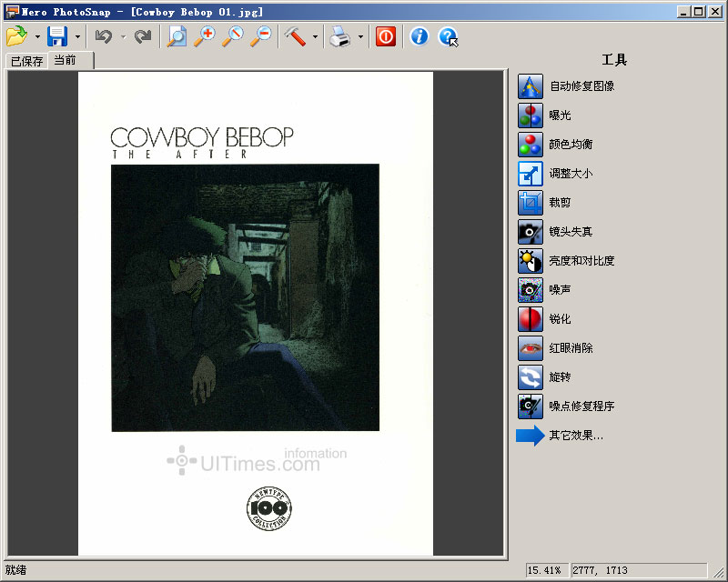Expand the Undo history dropdown arrow

point(123,36)
